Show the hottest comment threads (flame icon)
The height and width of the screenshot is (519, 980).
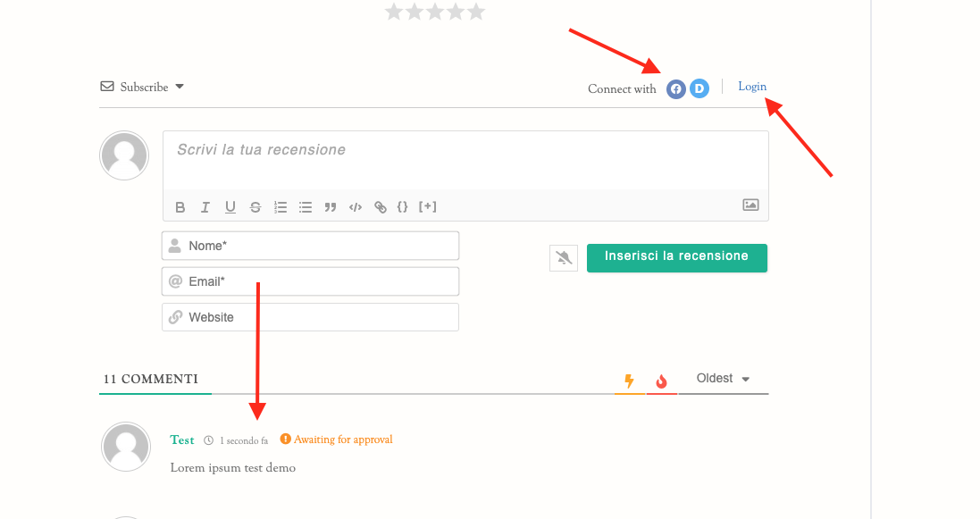(661, 381)
